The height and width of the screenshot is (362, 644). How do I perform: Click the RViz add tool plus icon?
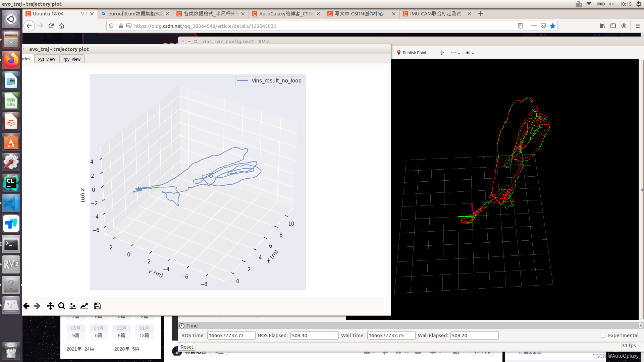click(x=442, y=53)
